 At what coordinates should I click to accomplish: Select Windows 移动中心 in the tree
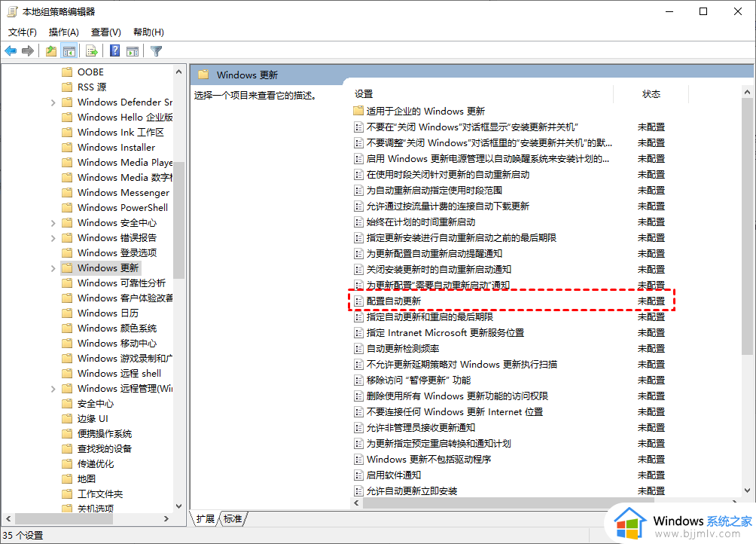[x=117, y=343]
